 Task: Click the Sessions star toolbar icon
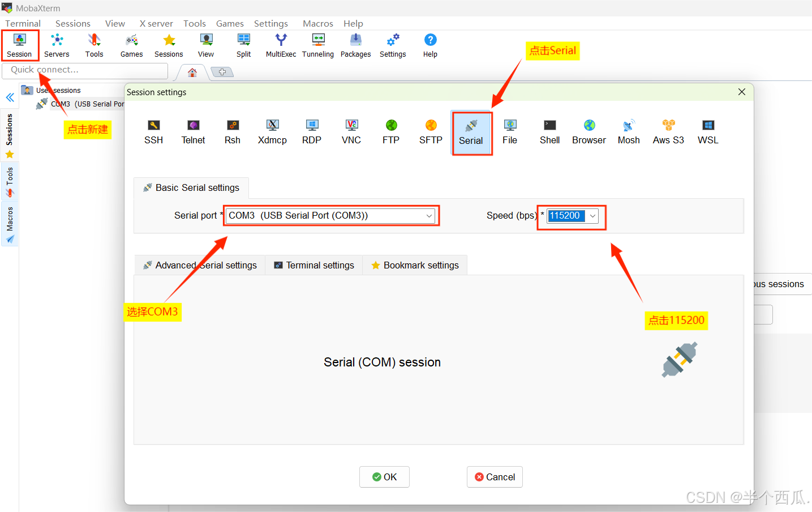pos(169,45)
